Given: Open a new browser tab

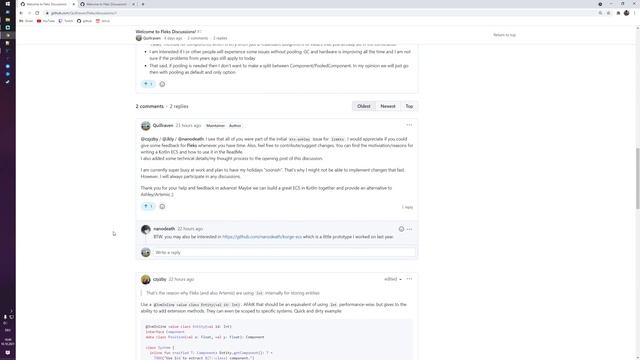Looking at the screenshot, I should click(x=143, y=4).
